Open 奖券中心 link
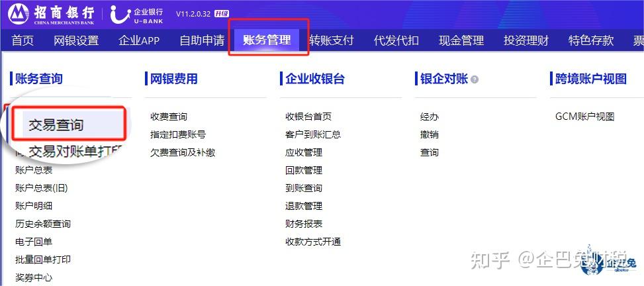 (x=34, y=278)
